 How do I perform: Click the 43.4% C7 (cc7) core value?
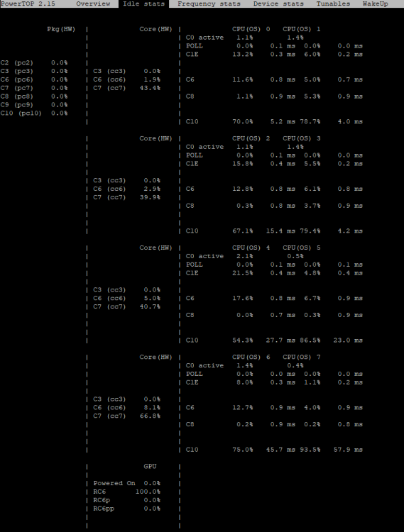tap(150, 88)
